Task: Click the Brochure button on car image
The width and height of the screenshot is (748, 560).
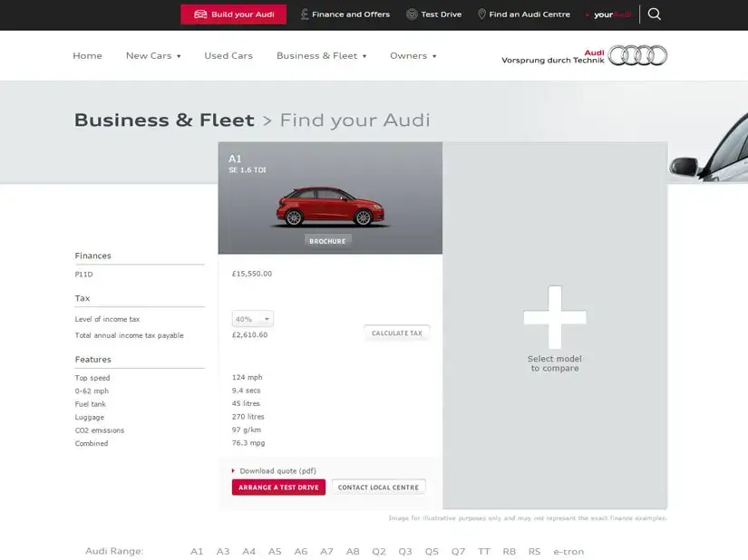Action: pyautogui.click(x=328, y=241)
